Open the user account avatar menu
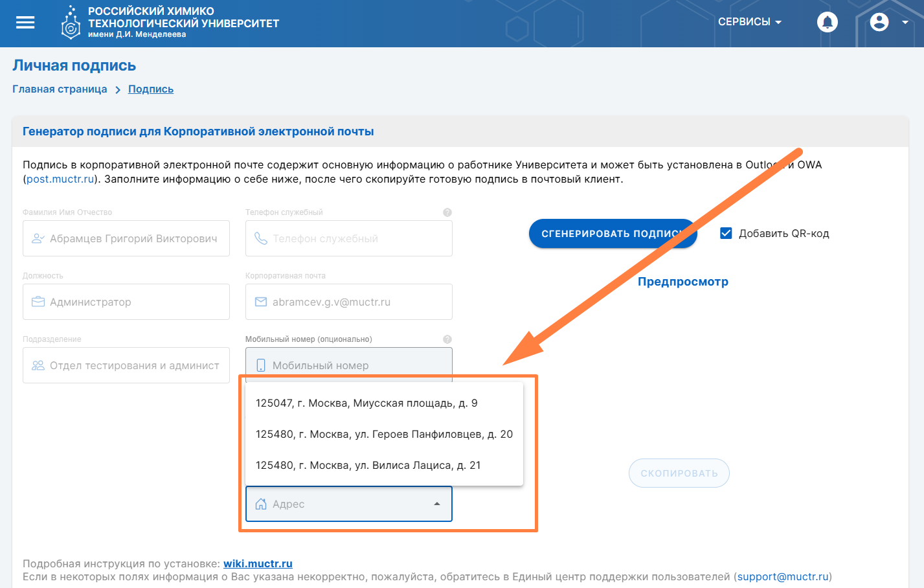This screenshot has width=924, height=588. coord(879,22)
